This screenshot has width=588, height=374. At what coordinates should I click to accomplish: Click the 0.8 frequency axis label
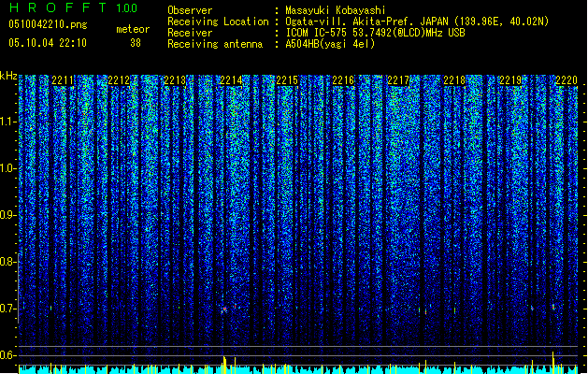click(x=7, y=262)
